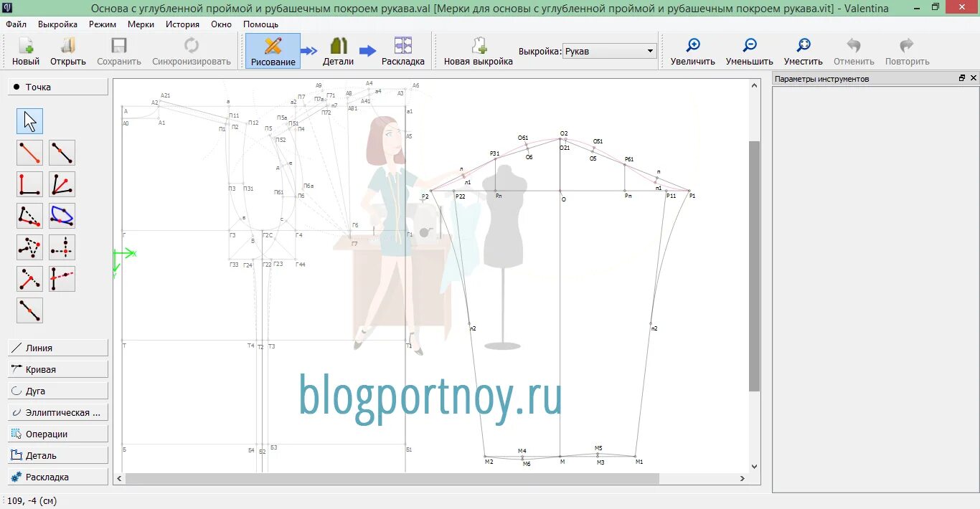Expand the Эллиптическая tool section

[58, 412]
